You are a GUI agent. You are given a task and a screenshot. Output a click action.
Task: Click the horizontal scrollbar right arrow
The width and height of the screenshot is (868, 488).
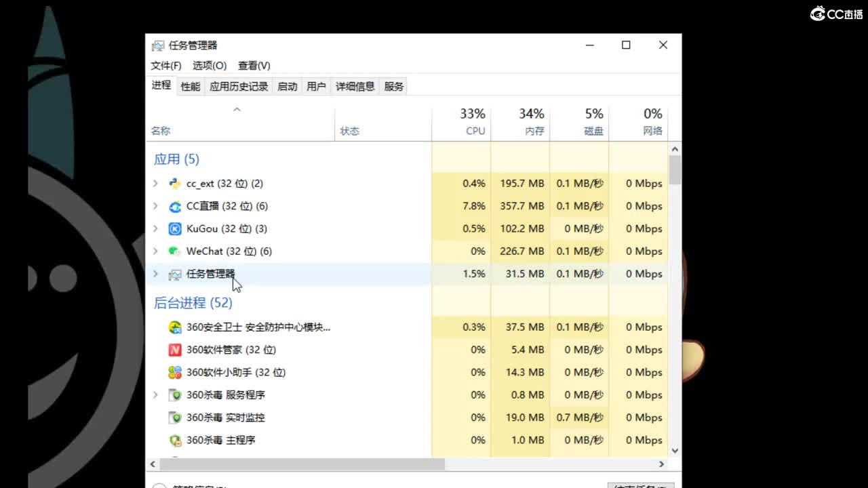[662, 464]
